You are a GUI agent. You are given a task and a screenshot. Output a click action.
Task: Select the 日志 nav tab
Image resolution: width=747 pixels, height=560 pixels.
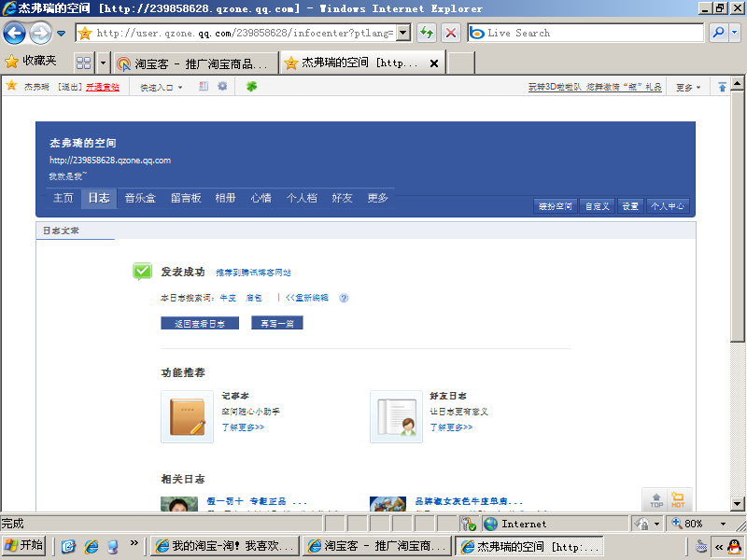(99, 198)
